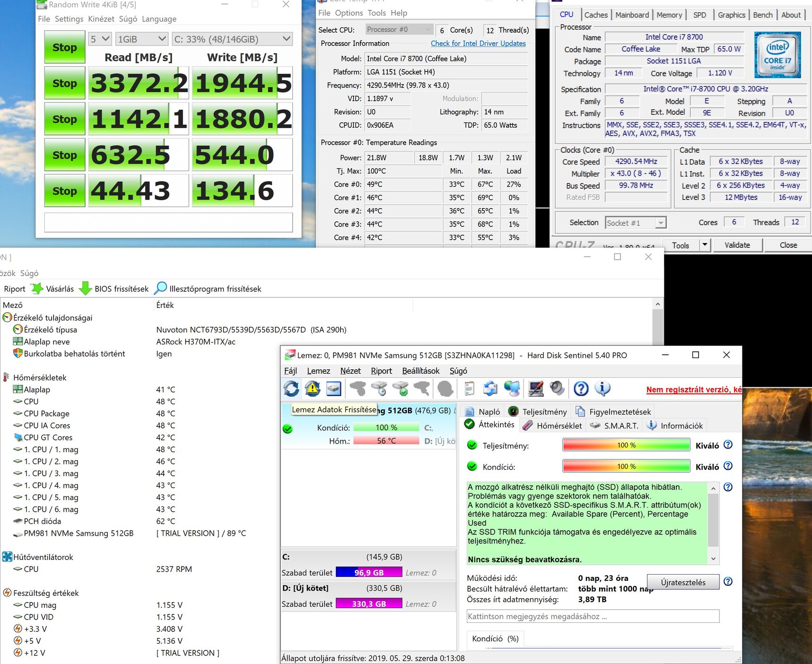Click the grey stop test icon
This screenshot has height=664, width=812.
point(445,389)
